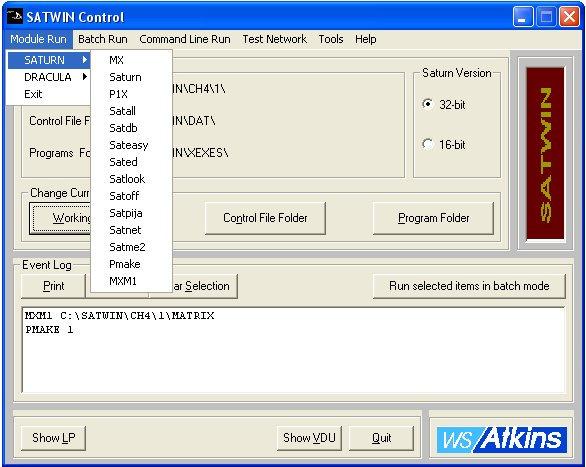The width and height of the screenshot is (586, 467).
Task: Open the Module Run menu
Action: tap(38, 39)
